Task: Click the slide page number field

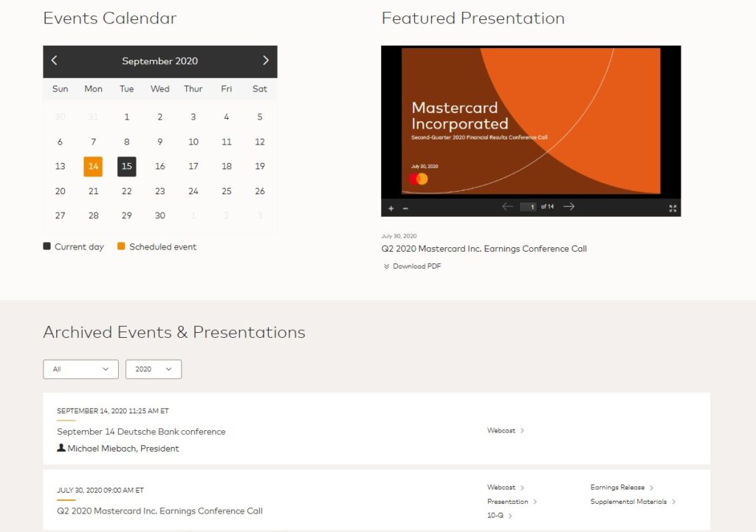Action: click(528, 207)
